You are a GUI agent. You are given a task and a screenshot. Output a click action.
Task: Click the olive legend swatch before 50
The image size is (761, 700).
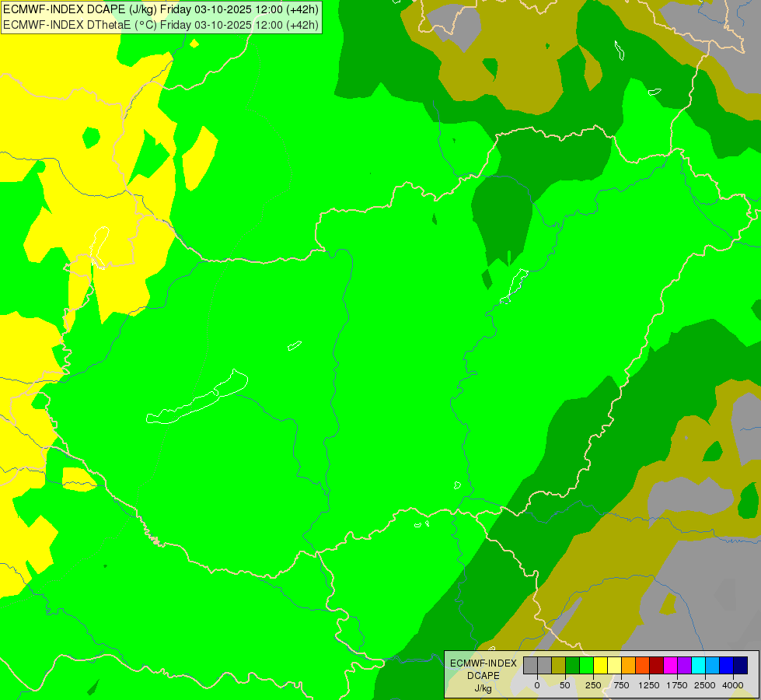tap(559, 666)
